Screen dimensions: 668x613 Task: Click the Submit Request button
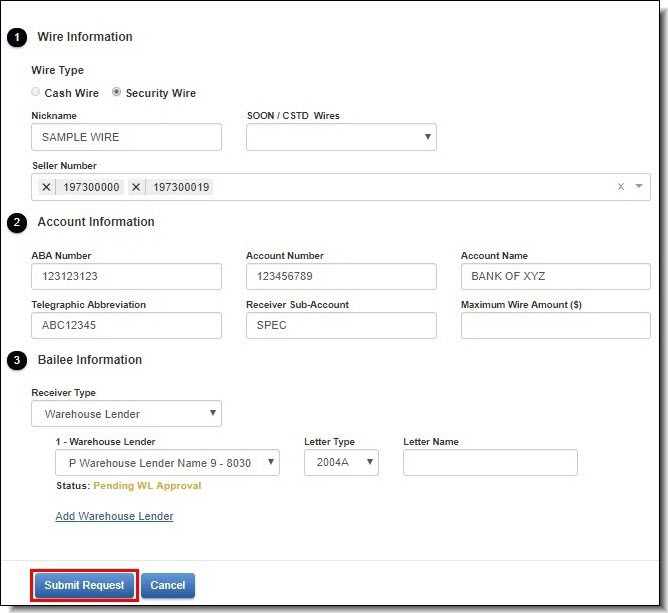(84, 585)
